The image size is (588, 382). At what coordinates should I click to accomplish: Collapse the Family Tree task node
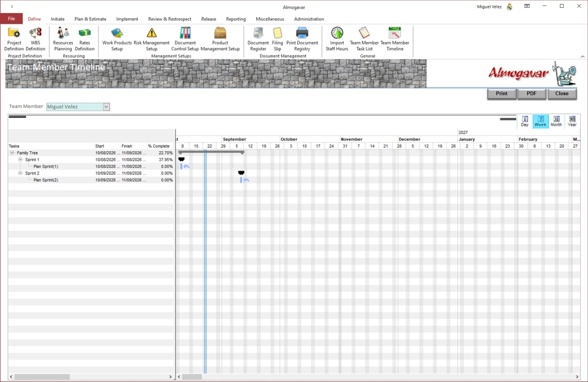[12, 153]
